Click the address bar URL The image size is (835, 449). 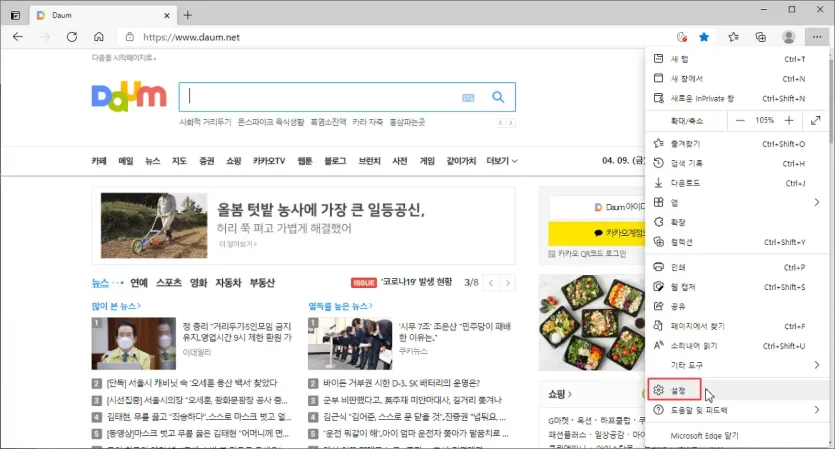(x=192, y=37)
